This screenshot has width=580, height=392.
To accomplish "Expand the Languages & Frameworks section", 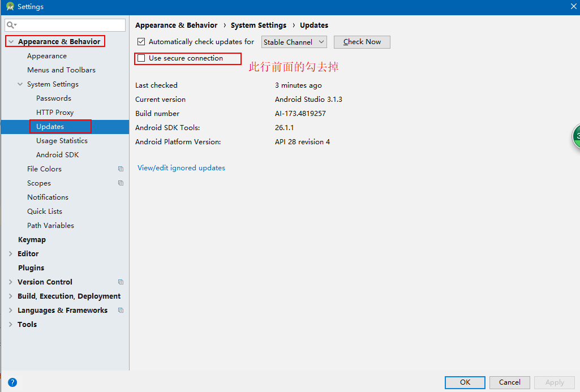I will tap(10, 311).
